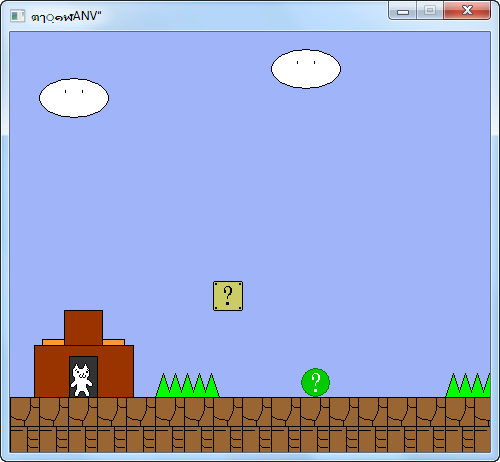Click the left orange ledge on the castle
This screenshot has height=462, width=500.
point(53,342)
